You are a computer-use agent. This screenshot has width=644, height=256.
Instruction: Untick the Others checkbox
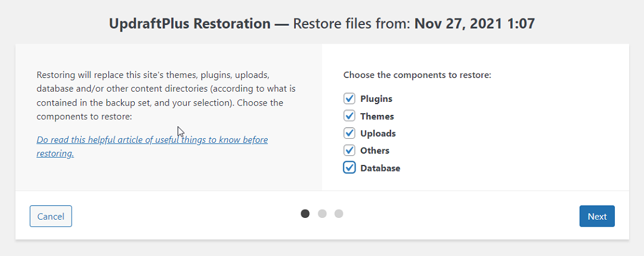coord(349,151)
